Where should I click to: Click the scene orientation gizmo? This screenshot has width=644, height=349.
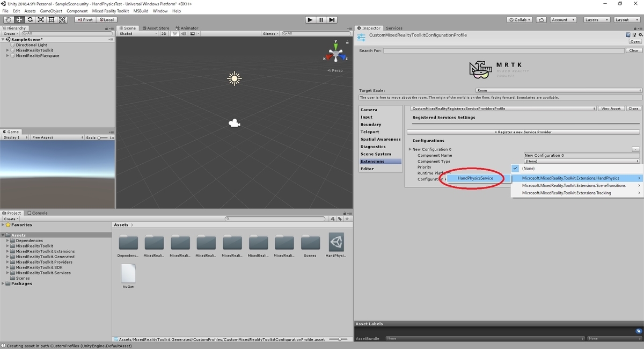coord(336,53)
